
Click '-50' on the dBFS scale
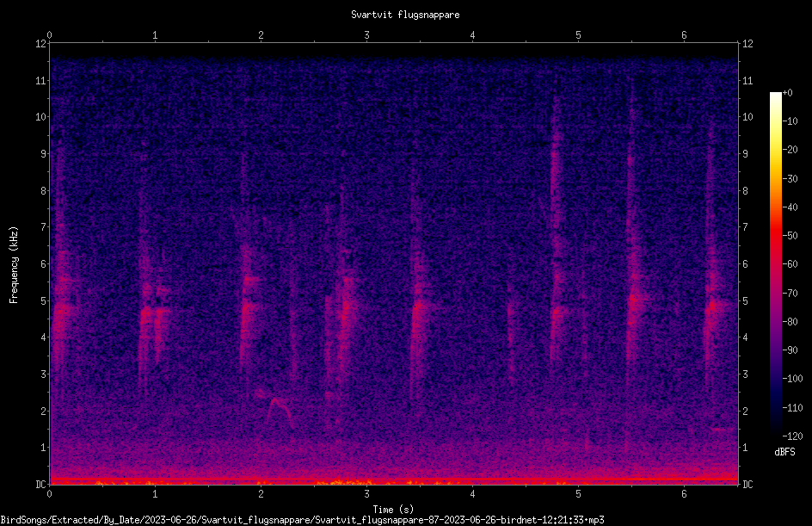[x=790, y=236]
